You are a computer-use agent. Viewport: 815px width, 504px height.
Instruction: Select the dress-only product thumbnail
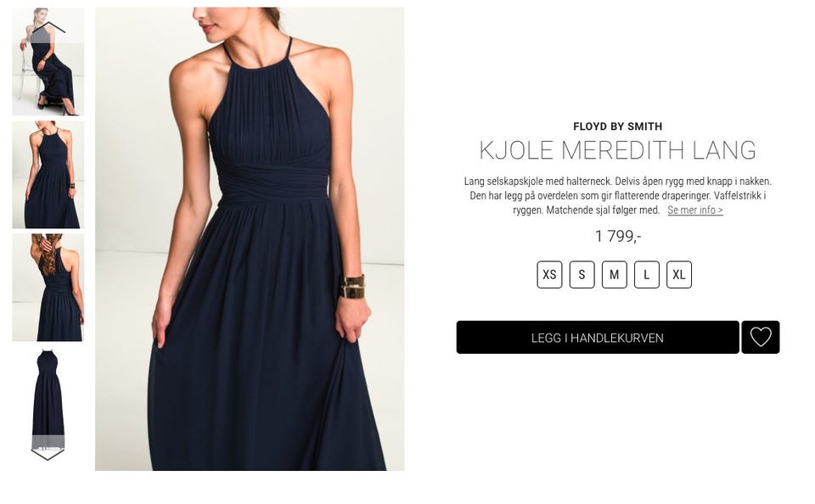[x=48, y=400]
